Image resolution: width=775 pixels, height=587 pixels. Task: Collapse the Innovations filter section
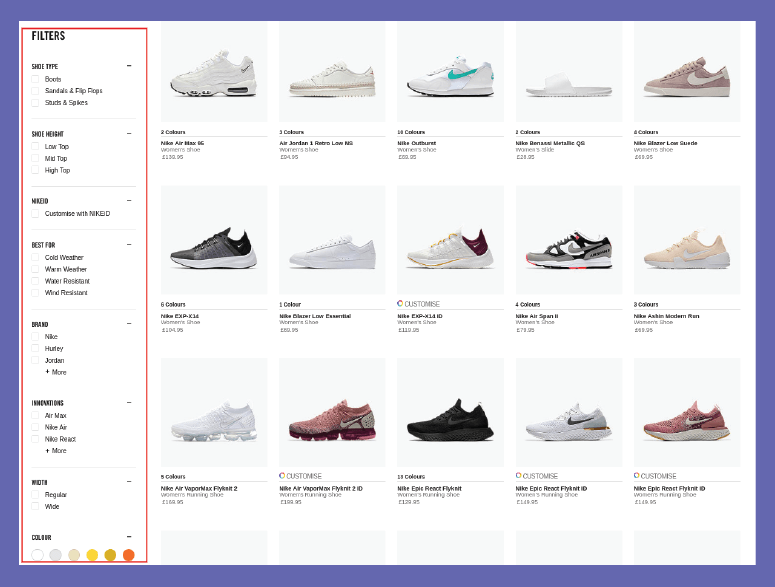click(x=129, y=403)
